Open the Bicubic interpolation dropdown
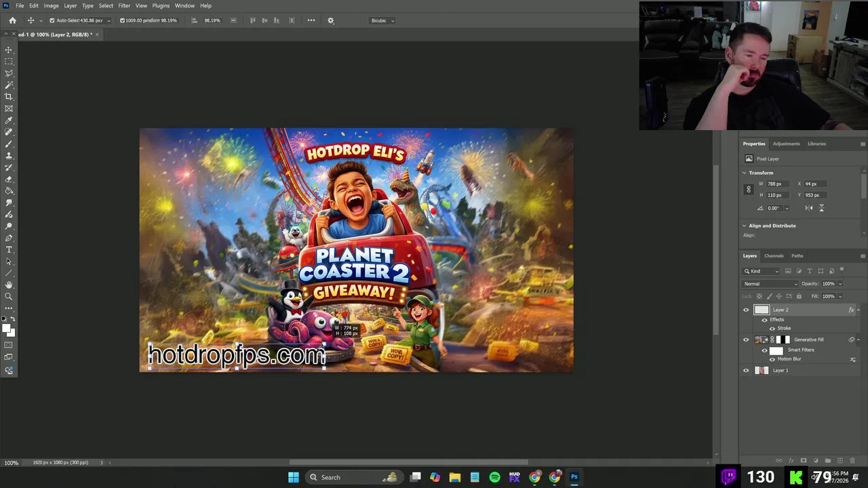Screen dimensions: 868x488 (383, 20)
